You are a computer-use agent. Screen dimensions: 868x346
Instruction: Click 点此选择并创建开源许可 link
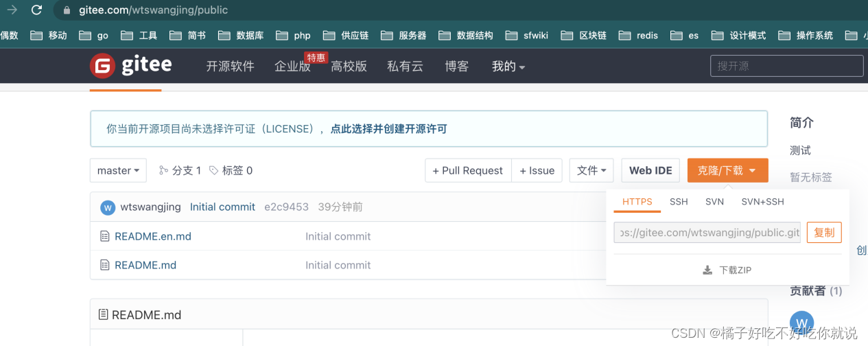[x=388, y=129]
